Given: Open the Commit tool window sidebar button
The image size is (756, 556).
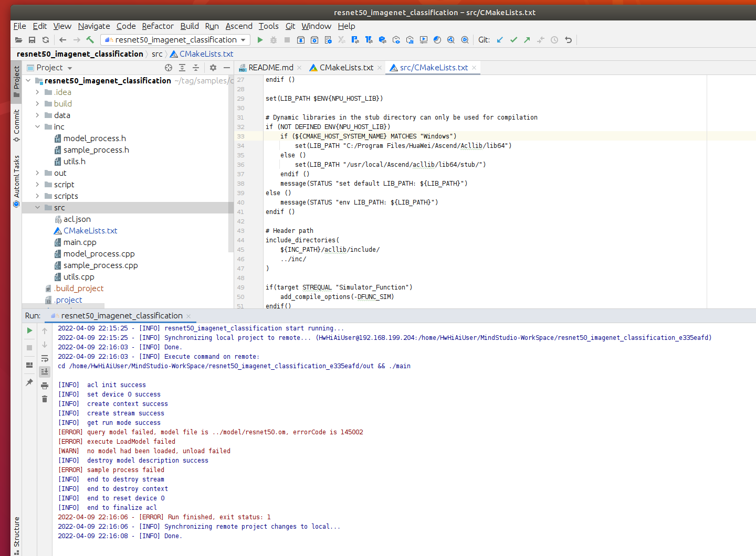Looking at the screenshot, I should [16, 125].
